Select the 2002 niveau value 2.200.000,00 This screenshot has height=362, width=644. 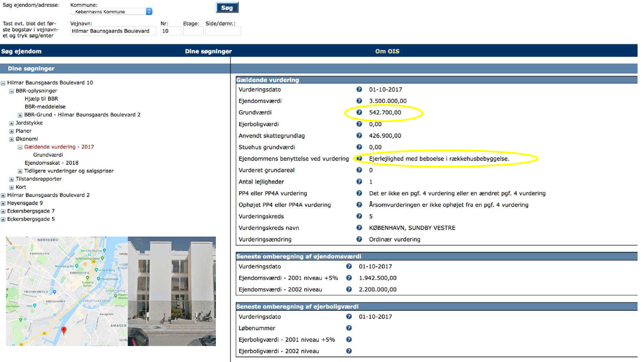[x=378, y=290]
